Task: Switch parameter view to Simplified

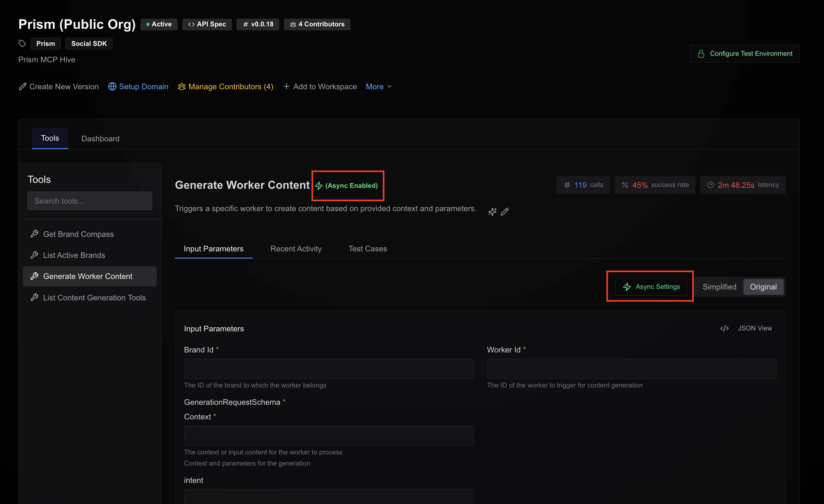Action: [719, 287]
